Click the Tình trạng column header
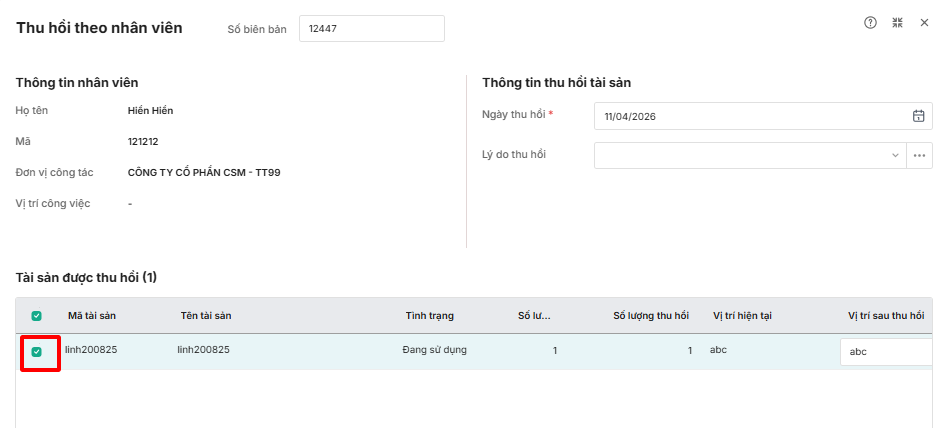Viewport: 943px width, 428px height. point(429,316)
